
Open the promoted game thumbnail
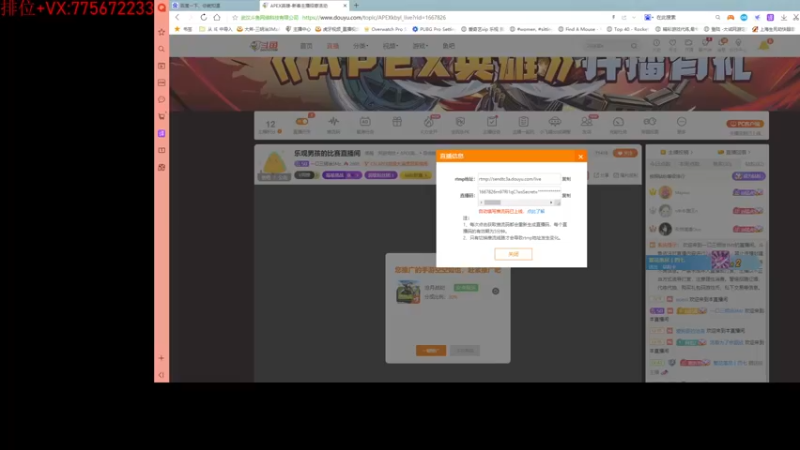point(408,292)
